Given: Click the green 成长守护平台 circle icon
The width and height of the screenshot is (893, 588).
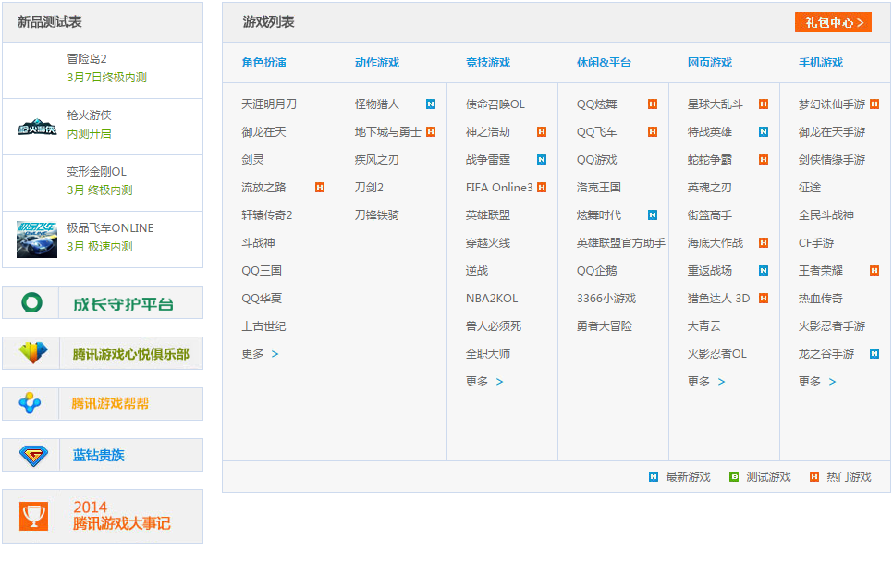Looking at the screenshot, I should [x=33, y=302].
